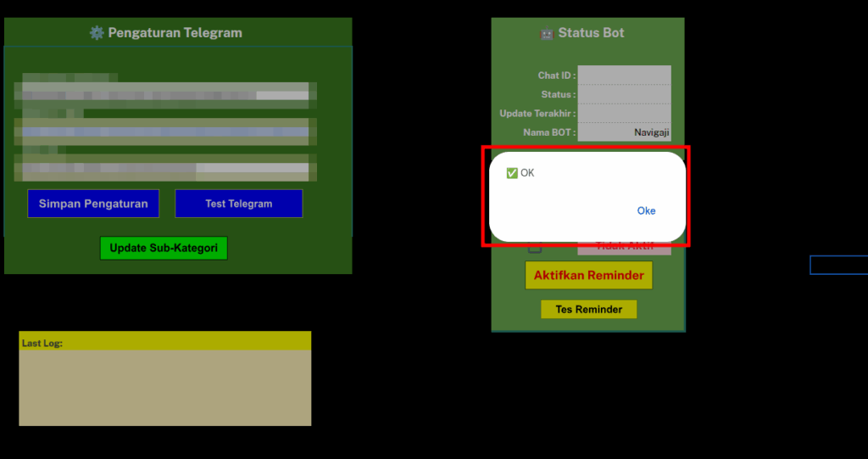This screenshot has height=459, width=868.
Task: Confirm the dialog by pressing Oke
Action: (646, 210)
